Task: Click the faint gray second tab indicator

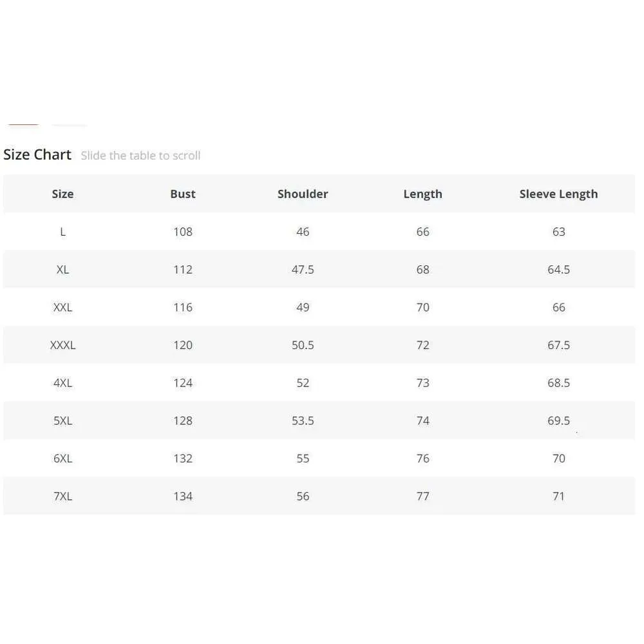Action: click(69, 125)
